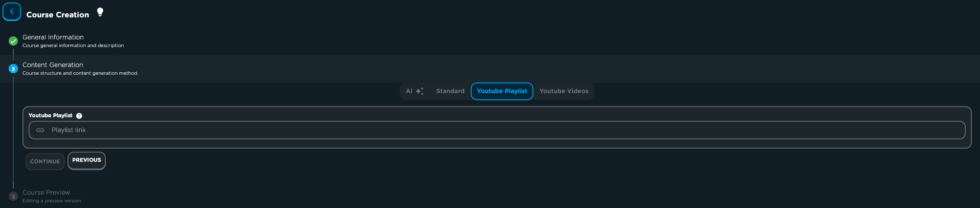Go back with the Previous button

coord(86,160)
